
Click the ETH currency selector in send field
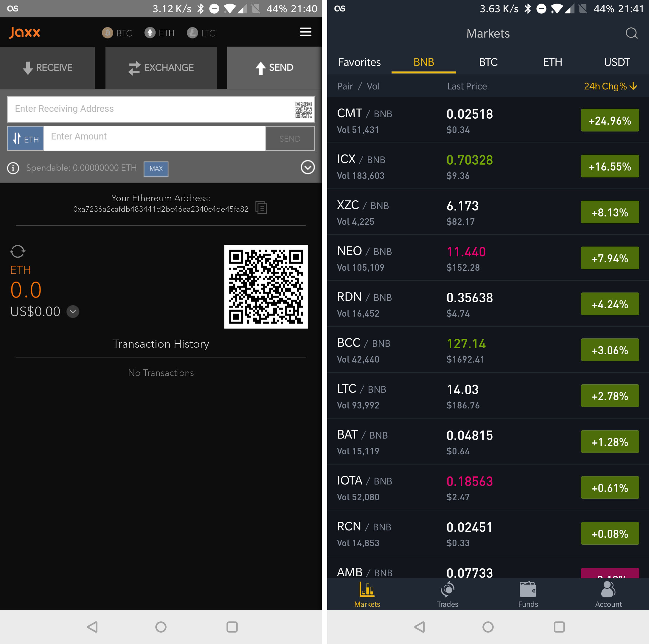tap(27, 138)
